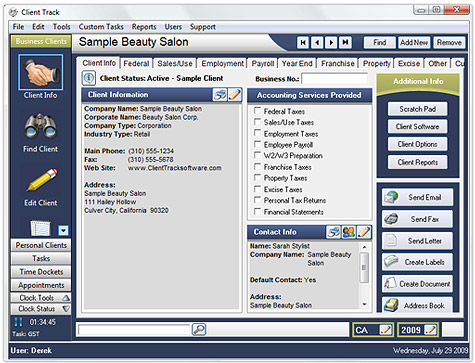Click the Add New button

click(414, 43)
